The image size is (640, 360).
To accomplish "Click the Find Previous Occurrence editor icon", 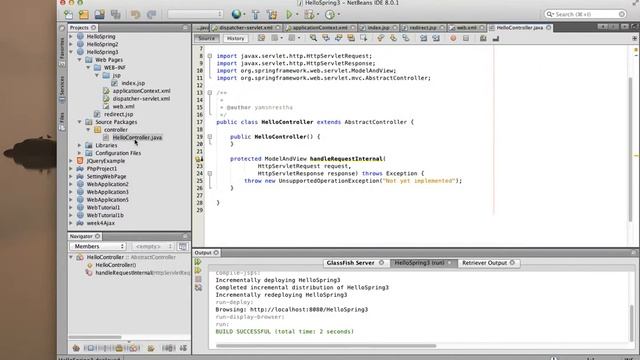I will [326, 38].
